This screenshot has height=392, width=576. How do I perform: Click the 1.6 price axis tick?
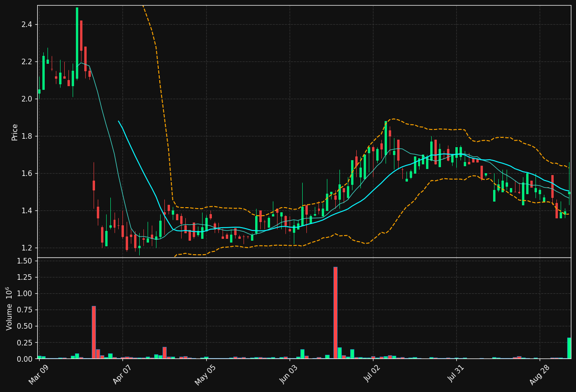(x=27, y=173)
